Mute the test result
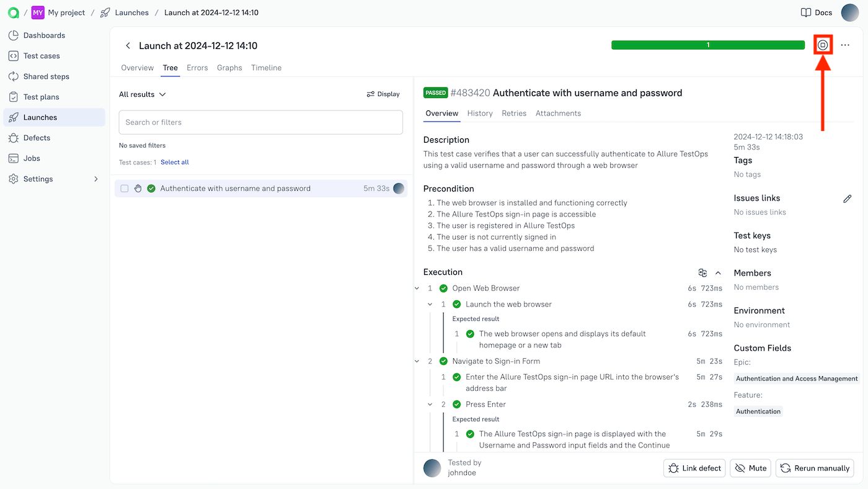This screenshot has height=489, width=868. [750, 469]
